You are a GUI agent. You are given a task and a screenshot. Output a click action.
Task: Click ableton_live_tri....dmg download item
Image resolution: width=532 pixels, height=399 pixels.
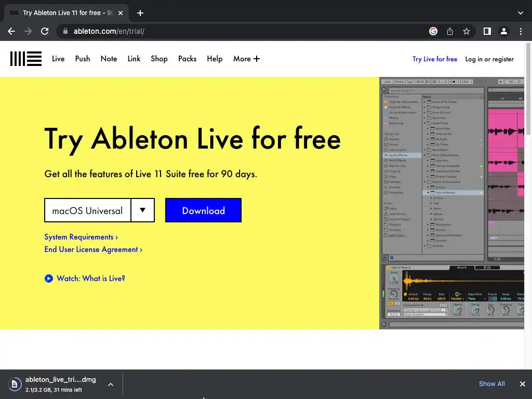pyautogui.click(x=60, y=384)
